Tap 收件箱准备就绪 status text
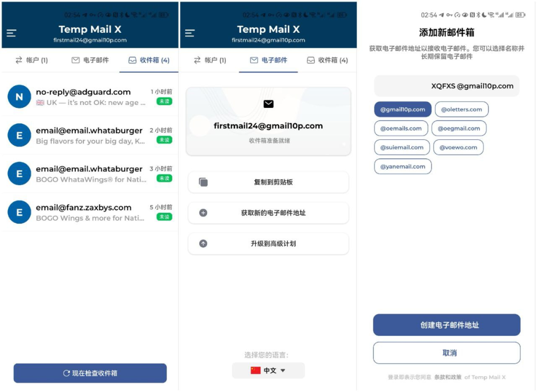Image resolution: width=537 pixels, height=392 pixels. 269,141
